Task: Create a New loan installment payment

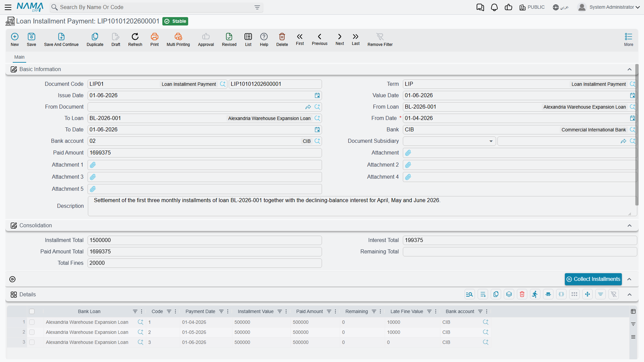Action: (15, 39)
